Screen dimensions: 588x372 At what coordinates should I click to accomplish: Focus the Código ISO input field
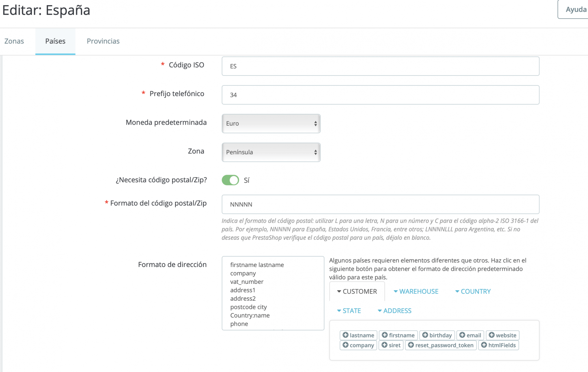click(x=381, y=66)
